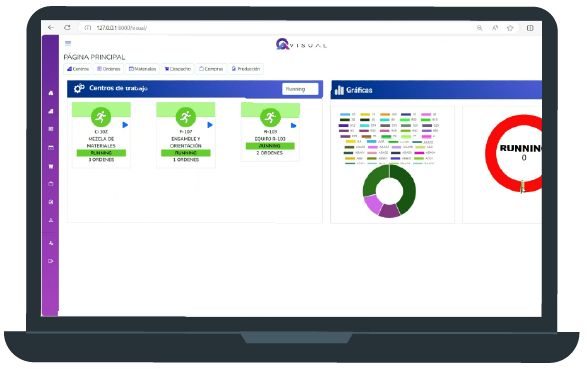Switch to the Centros tab
Screen dimensions: 587x369
(x=78, y=69)
